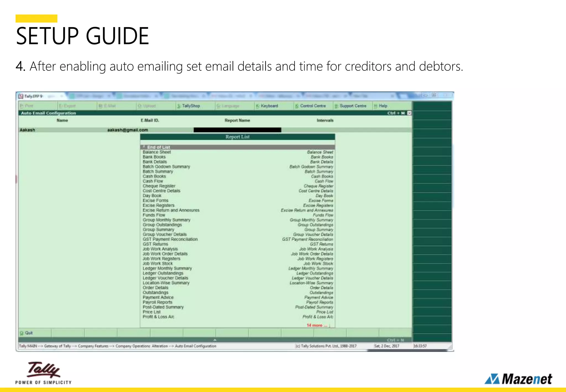The width and height of the screenshot is (566, 392).
Task: Click Help in the top toolbar
Action: 381,106
